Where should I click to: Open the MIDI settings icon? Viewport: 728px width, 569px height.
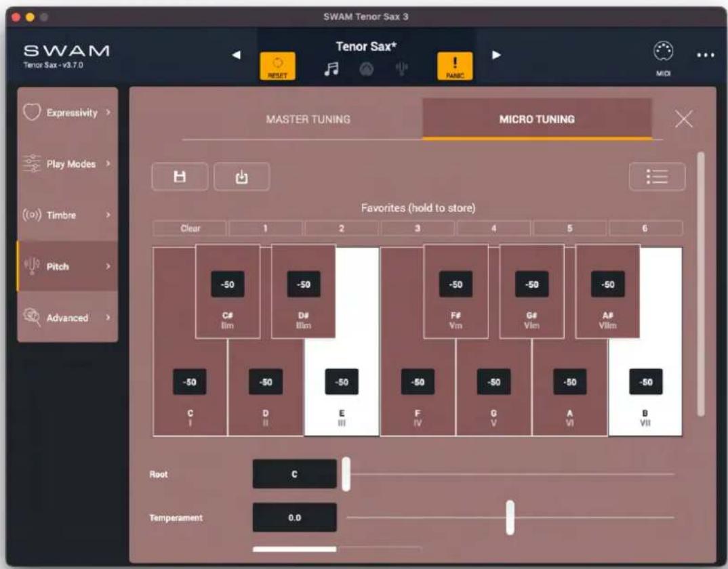click(x=663, y=52)
